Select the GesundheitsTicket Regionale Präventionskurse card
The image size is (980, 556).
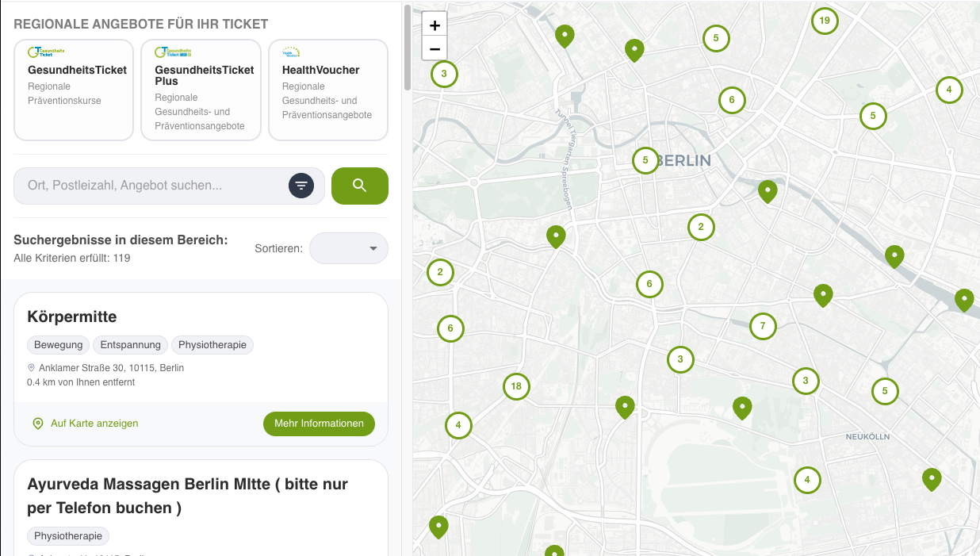pos(74,90)
